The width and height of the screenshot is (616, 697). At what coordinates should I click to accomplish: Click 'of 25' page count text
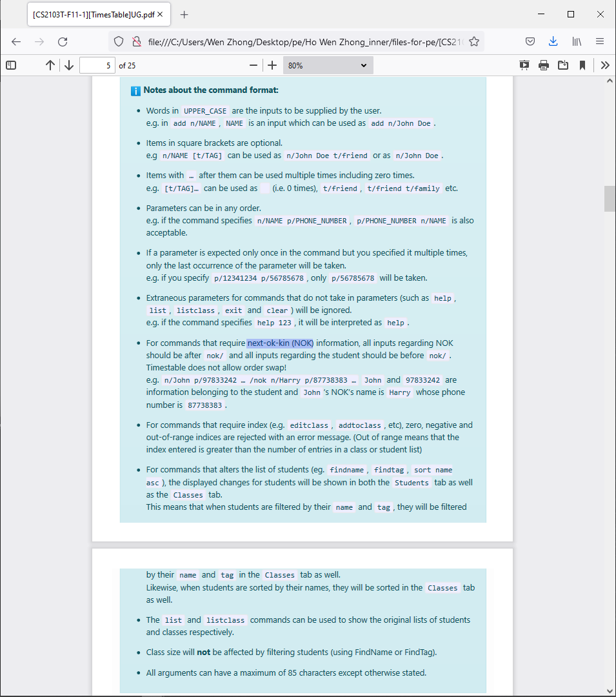(127, 66)
